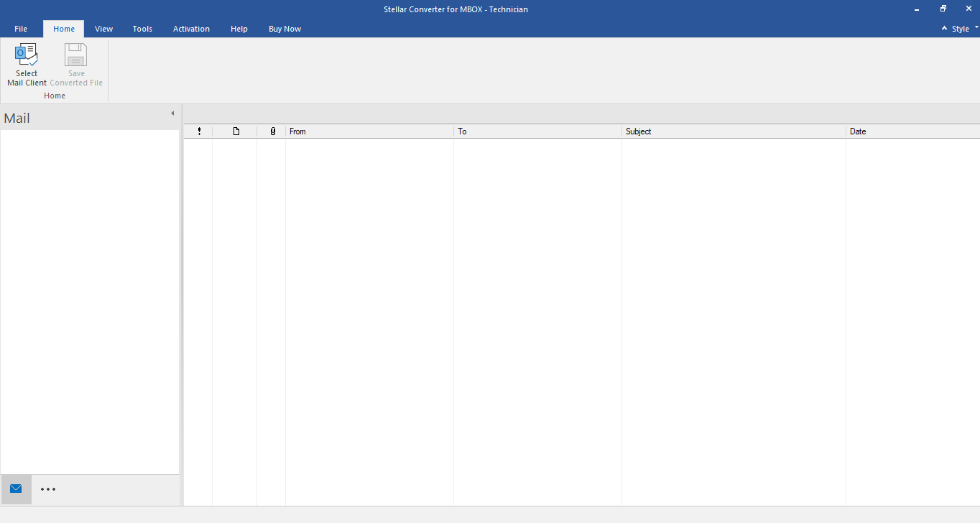Sort by the attachment paperclip column

click(x=272, y=131)
